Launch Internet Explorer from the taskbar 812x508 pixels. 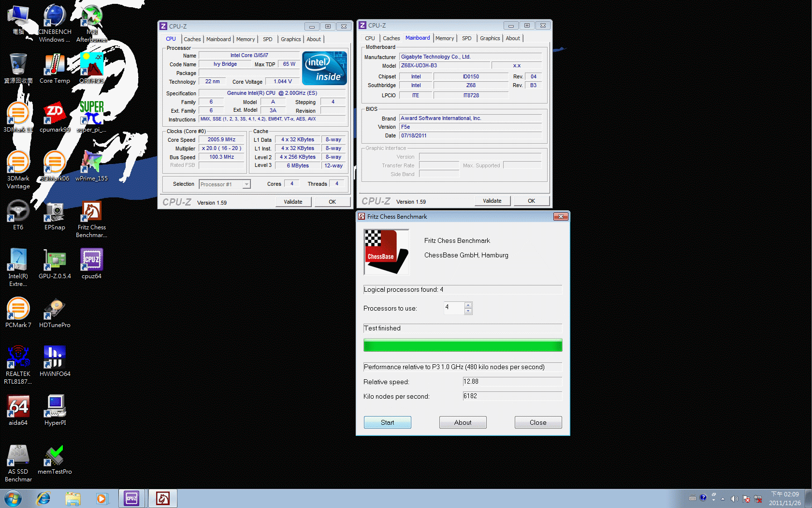point(43,498)
